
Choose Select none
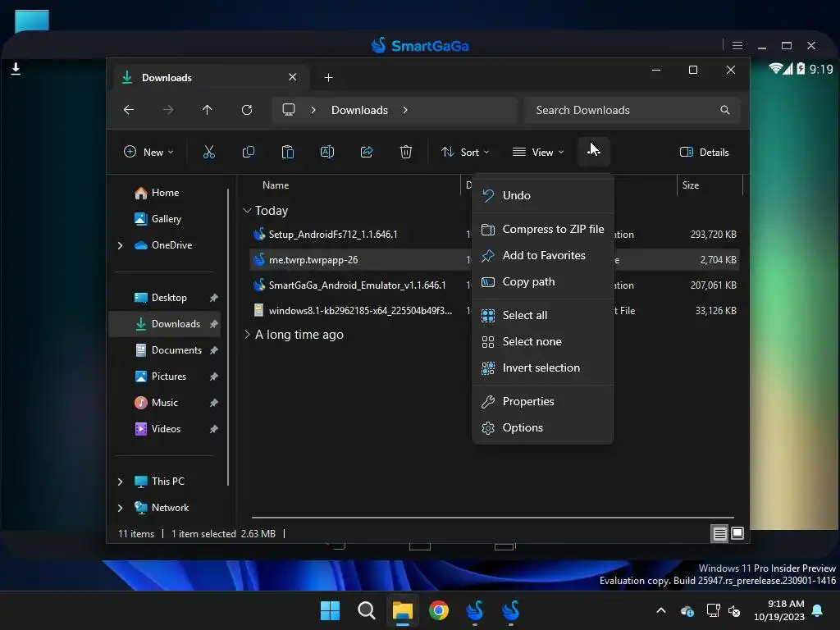543,342
